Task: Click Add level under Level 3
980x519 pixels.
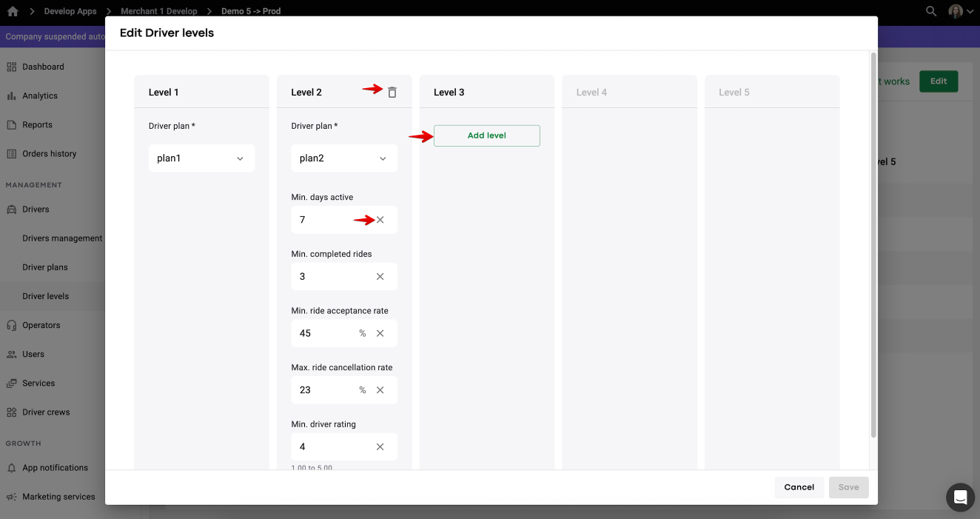Action: pyautogui.click(x=487, y=135)
